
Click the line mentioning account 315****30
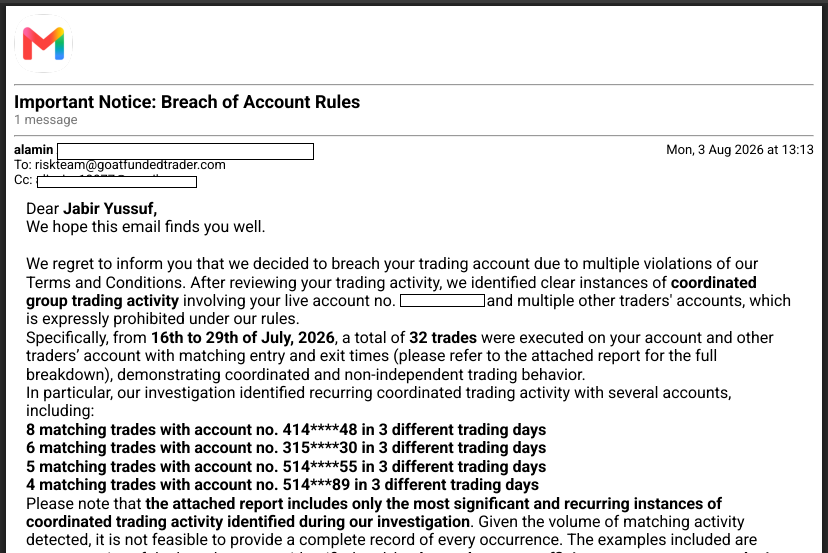(x=286, y=448)
